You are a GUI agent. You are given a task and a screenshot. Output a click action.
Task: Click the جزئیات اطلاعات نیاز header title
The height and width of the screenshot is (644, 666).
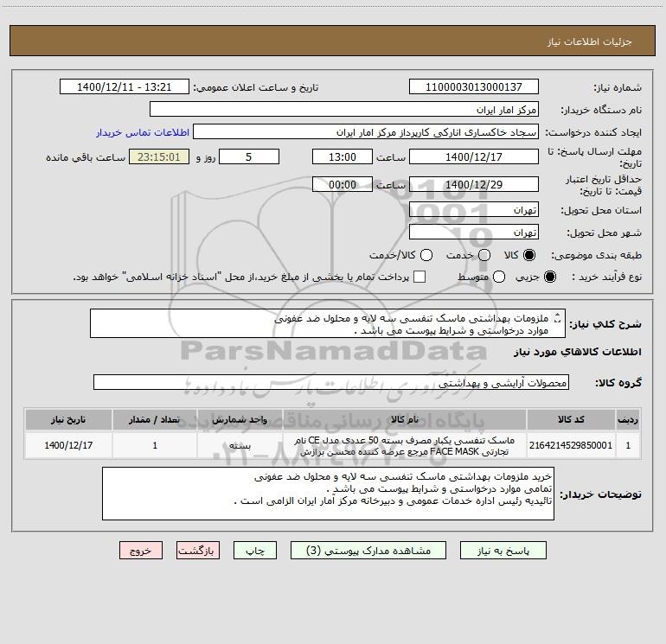590,41
